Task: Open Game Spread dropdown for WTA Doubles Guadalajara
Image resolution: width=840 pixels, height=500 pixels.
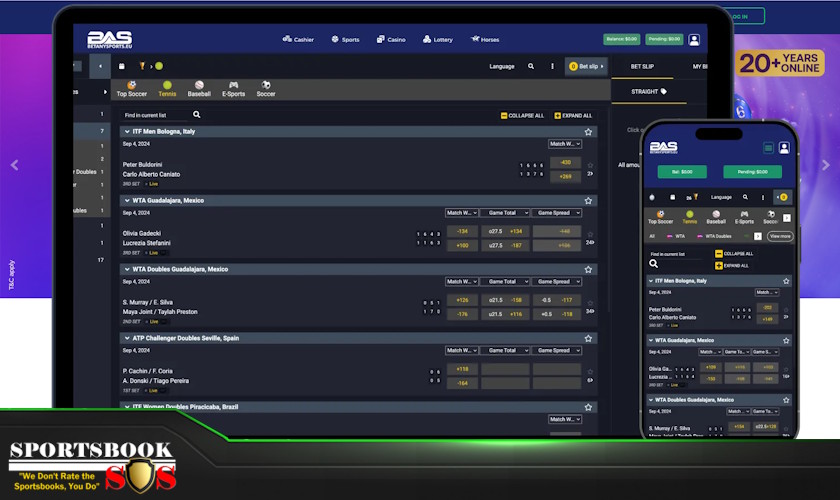Action: 557,282
